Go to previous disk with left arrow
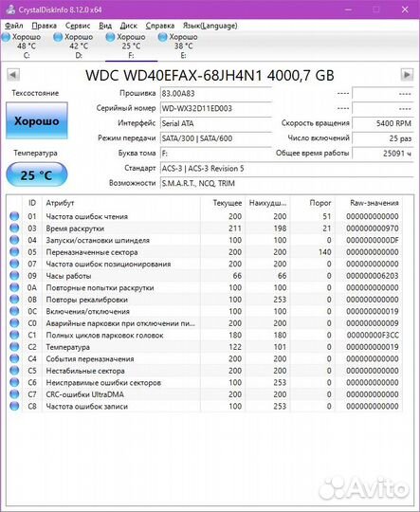This screenshot has height=512, width=420. pos(13,75)
